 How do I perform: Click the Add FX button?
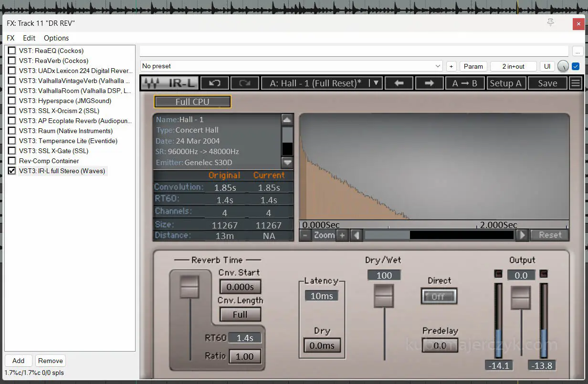(19, 361)
